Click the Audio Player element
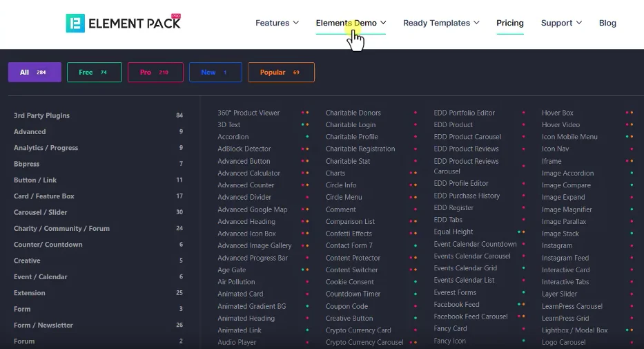644x349 pixels. 237,342
